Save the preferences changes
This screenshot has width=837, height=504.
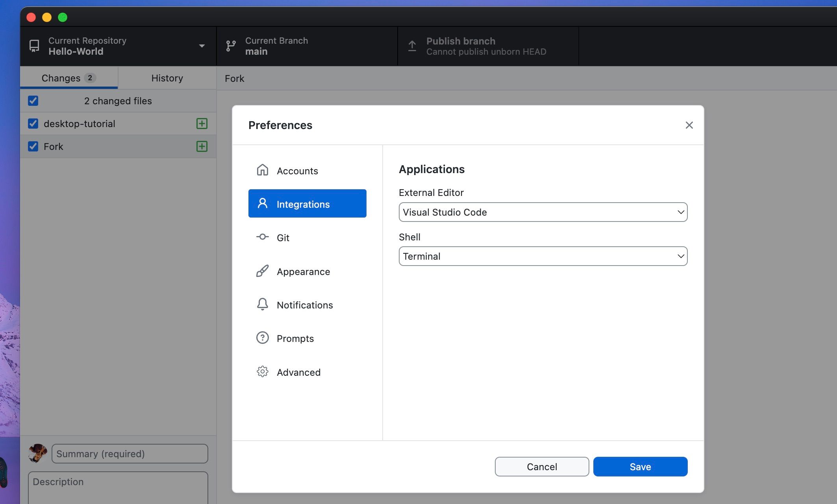(640, 467)
